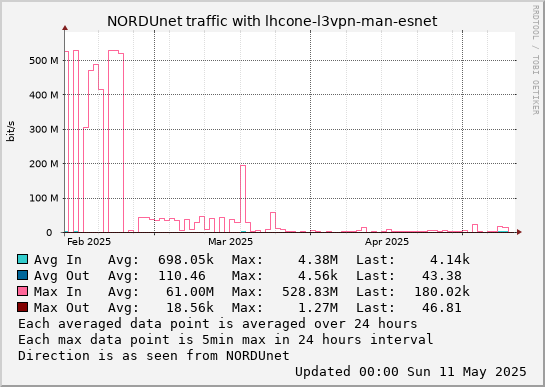Click the 'Mar 2025' x-axis label
This screenshot has height=387, width=545.
pyautogui.click(x=230, y=242)
